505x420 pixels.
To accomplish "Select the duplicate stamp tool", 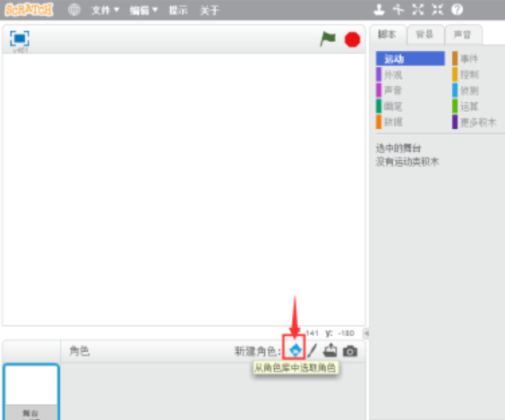I will [x=379, y=10].
